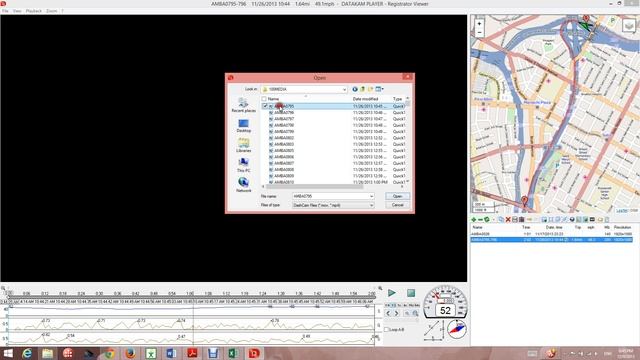Select file AMBA0808 in the list

tap(284, 169)
